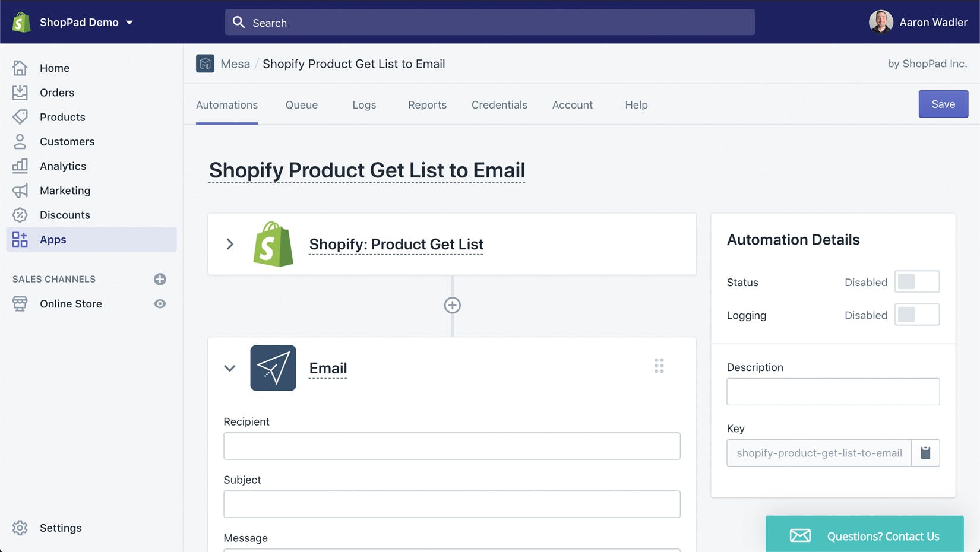Click the Analytics bar chart icon
Viewport: 980px width, 552px height.
point(20,166)
